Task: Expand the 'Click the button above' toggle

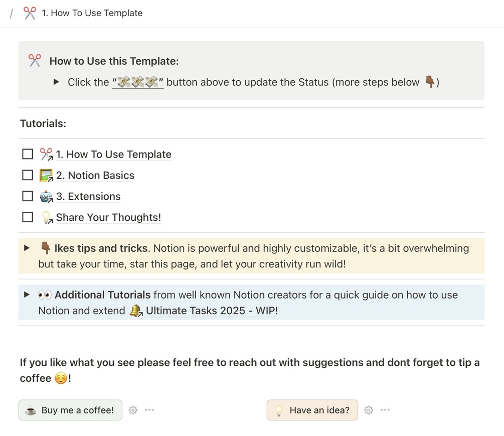Action: [56, 82]
